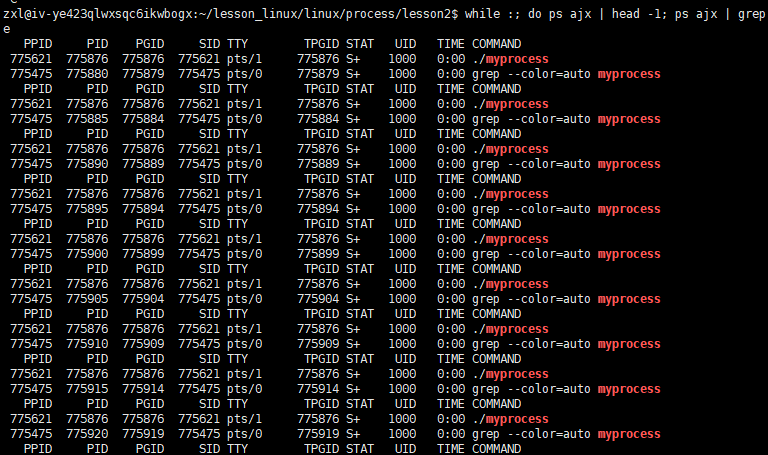Click pts/0 in the row with PID 775890

244,164
